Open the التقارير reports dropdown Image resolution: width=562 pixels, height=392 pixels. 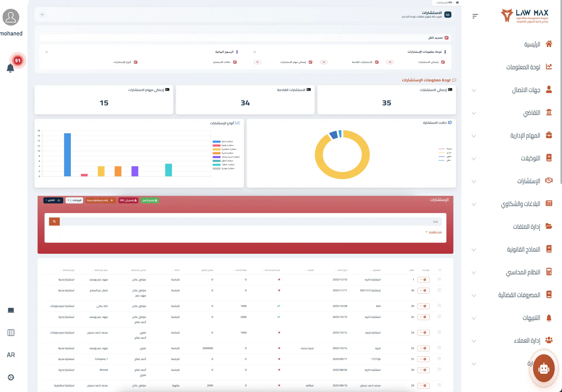click(x=53, y=200)
